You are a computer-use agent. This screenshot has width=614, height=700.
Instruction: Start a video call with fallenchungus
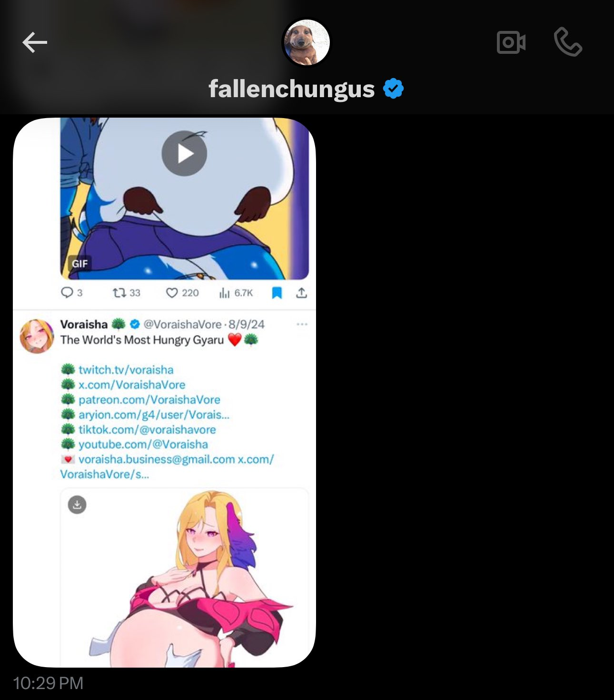click(511, 42)
